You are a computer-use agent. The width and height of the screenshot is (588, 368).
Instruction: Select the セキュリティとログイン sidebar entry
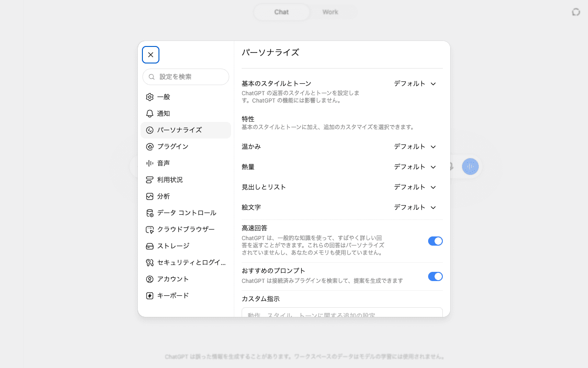(x=186, y=263)
